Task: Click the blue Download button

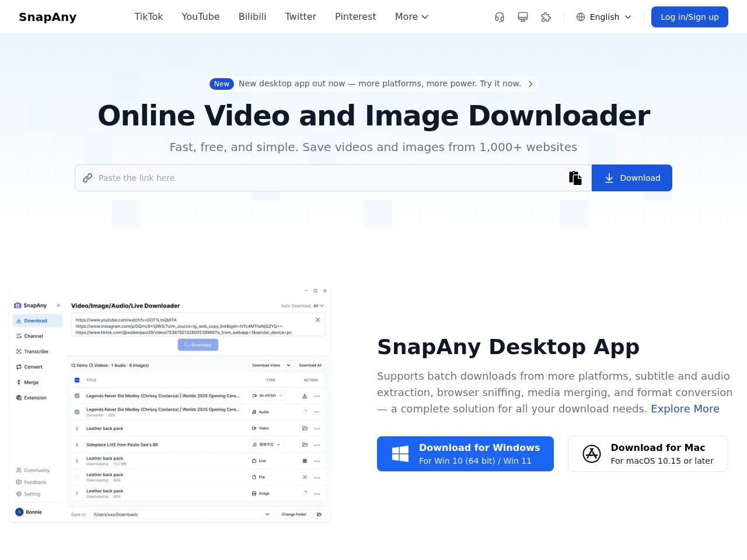Action: click(632, 178)
